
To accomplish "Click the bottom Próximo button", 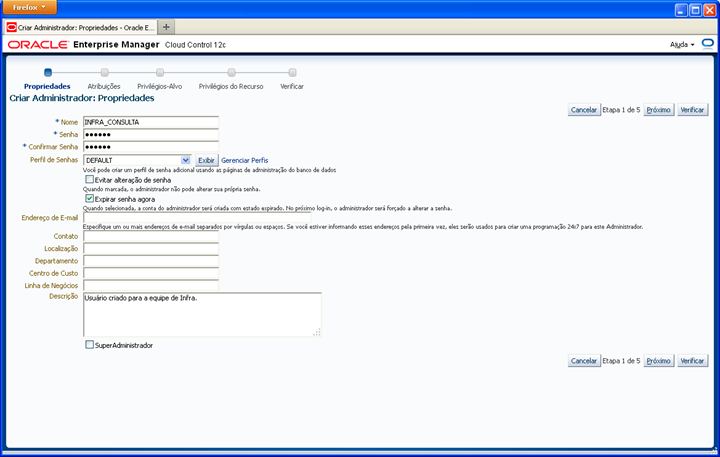I will pyautogui.click(x=658, y=361).
